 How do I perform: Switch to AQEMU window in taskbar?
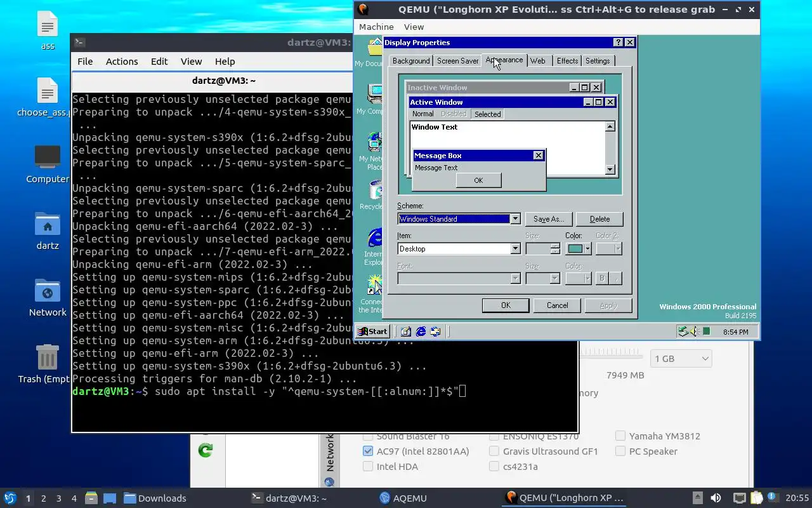[403, 498]
